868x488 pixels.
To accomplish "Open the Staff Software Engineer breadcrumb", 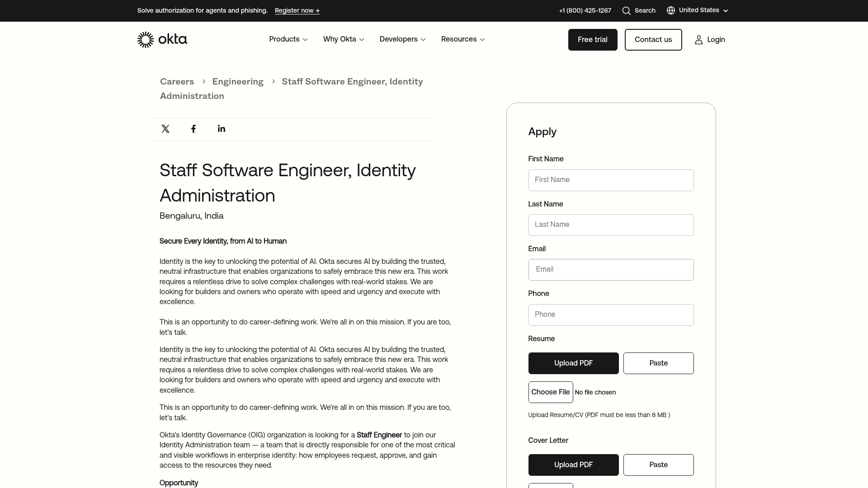I will pyautogui.click(x=292, y=89).
